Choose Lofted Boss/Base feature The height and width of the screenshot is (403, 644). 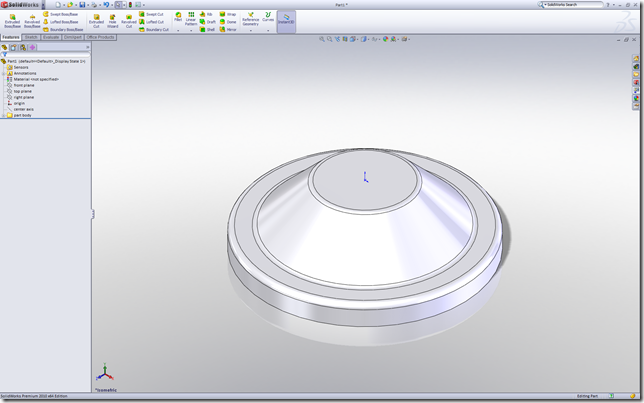click(x=61, y=22)
